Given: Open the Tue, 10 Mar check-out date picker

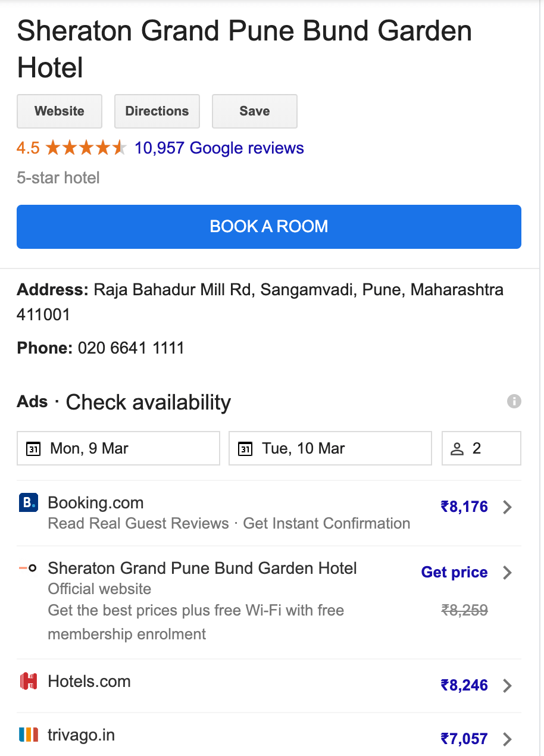Looking at the screenshot, I should (x=330, y=448).
